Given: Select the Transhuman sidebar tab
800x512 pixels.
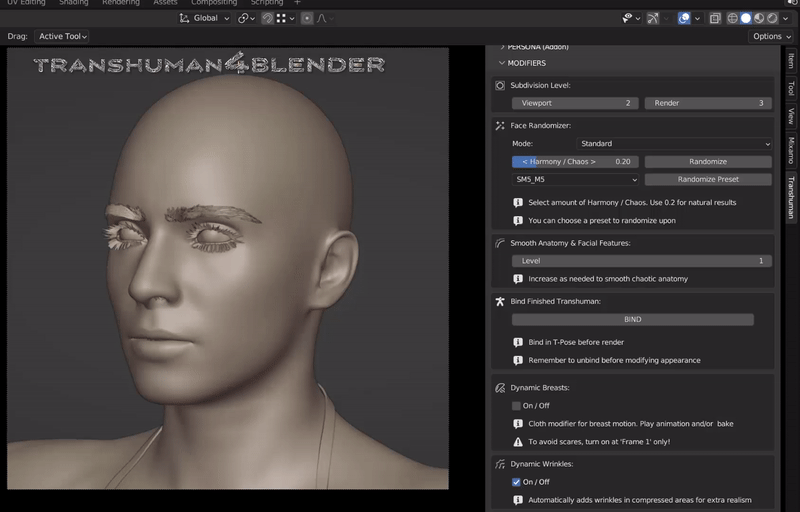Looking at the screenshot, I should click(x=791, y=197).
